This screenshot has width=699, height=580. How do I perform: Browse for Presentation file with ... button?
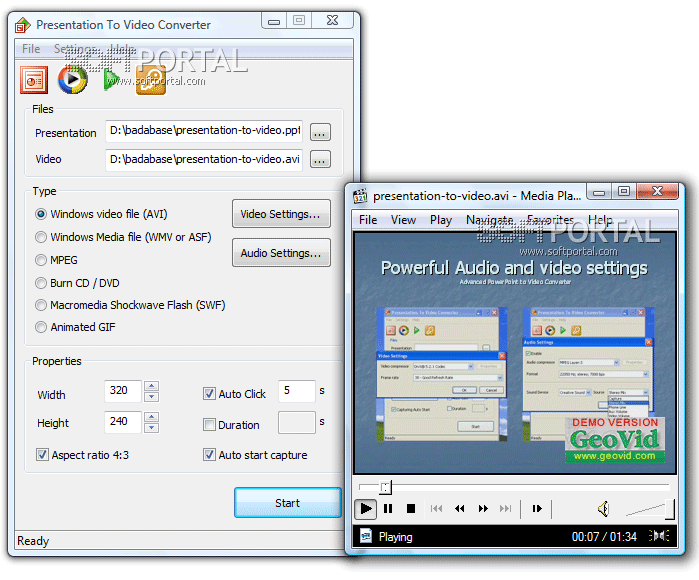click(320, 132)
